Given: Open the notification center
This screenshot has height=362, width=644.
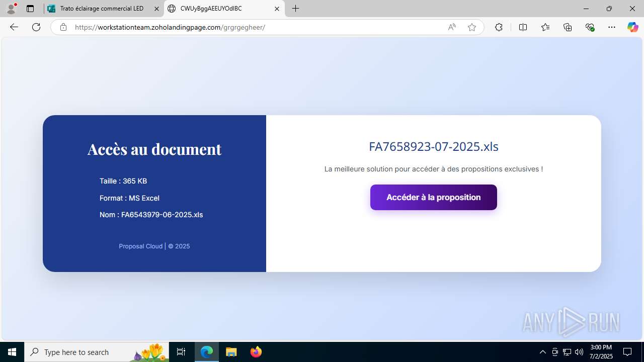Looking at the screenshot, I should click(627, 352).
